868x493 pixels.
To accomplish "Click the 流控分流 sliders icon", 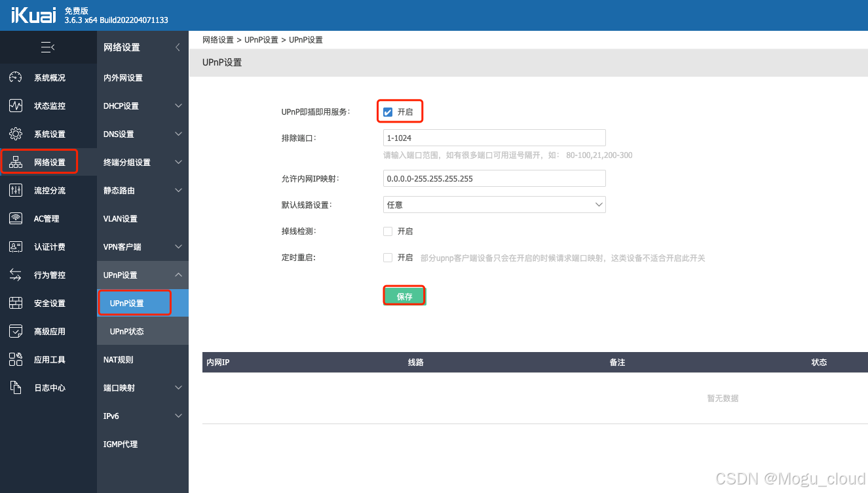I will tap(16, 190).
